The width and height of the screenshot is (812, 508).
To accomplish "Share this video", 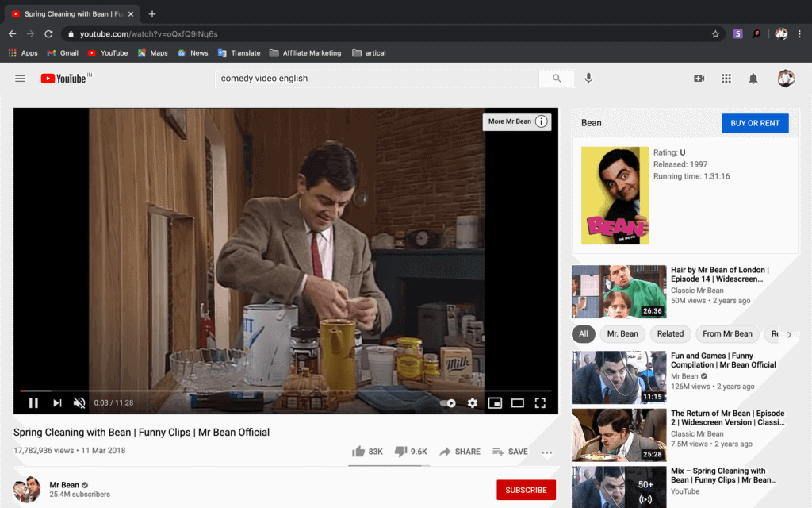I will tap(460, 452).
